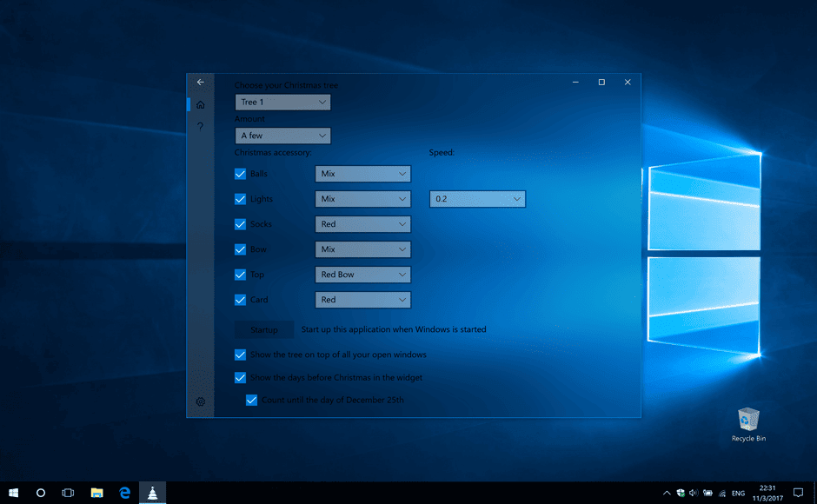This screenshot has height=504, width=817.
Task: Click the ENG language indicator
Action: pyautogui.click(x=738, y=493)
